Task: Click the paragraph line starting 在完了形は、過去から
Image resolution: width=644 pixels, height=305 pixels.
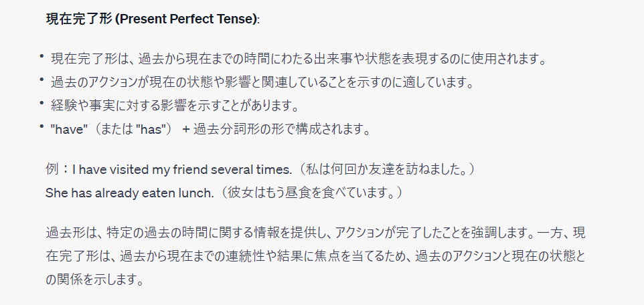Action: click(316, 256)
